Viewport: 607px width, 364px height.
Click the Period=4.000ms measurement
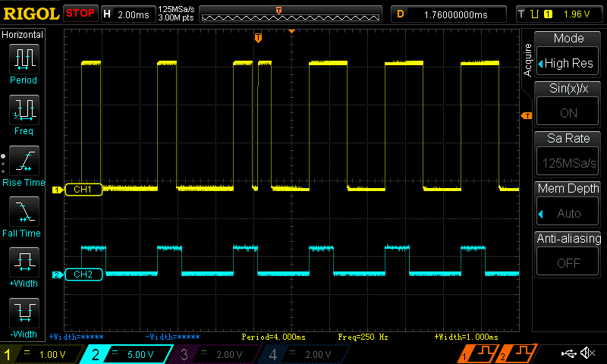pyautogui.click(x=274, y=337)
